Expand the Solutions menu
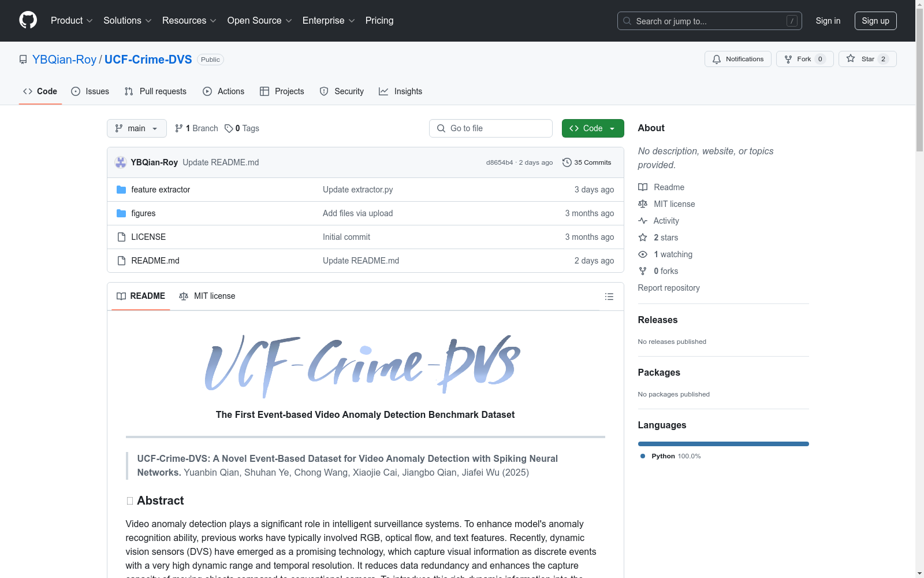Screen dimensions: 924x578 click(x=127, y=21)
